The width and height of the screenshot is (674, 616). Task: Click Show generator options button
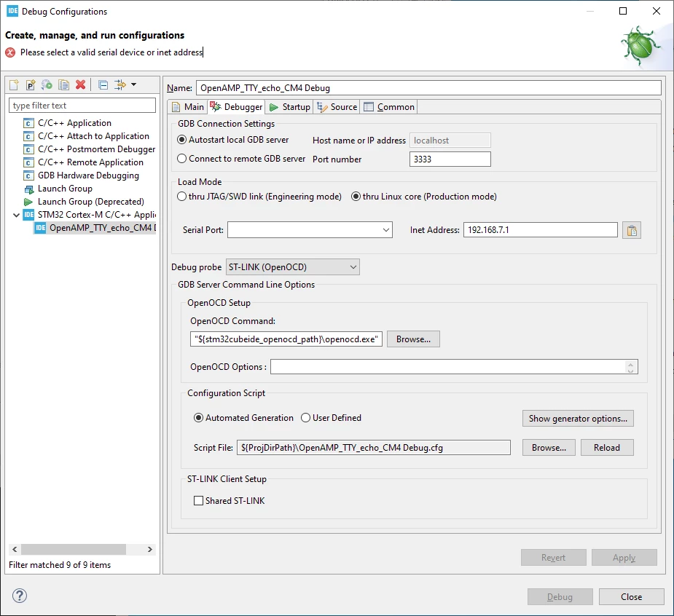[578, 419]
